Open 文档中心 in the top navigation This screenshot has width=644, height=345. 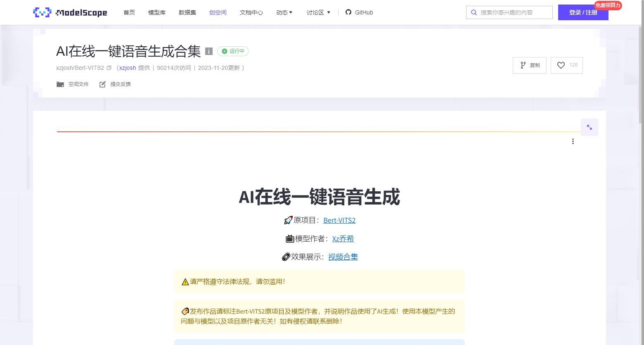pos(251,12)
